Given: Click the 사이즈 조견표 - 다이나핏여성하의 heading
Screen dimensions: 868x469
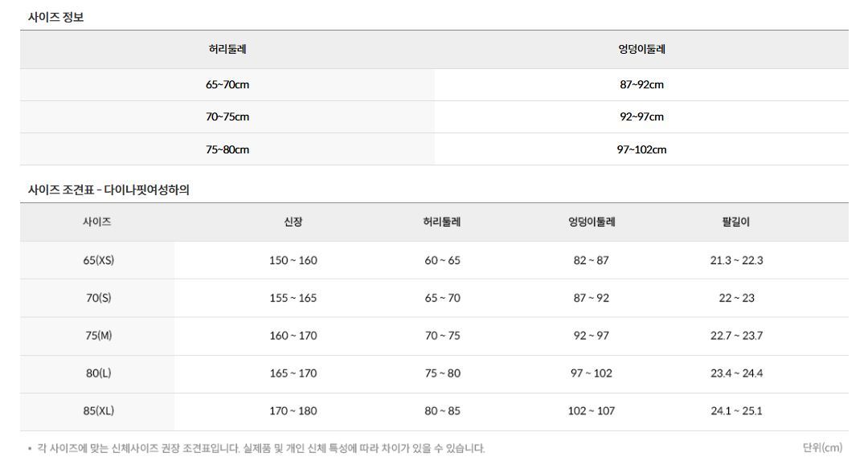Looking at the screenshot, I should [x=108, y=190].
